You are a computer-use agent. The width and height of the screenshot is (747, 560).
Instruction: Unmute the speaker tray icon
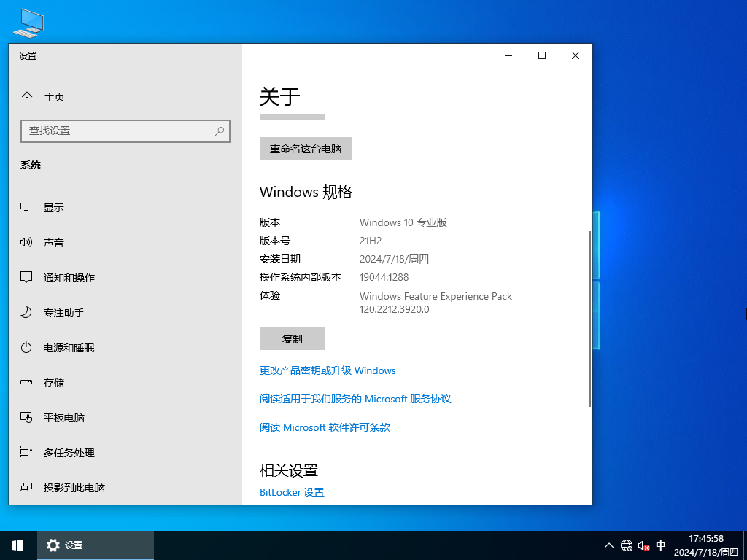(x=643, y=545)
